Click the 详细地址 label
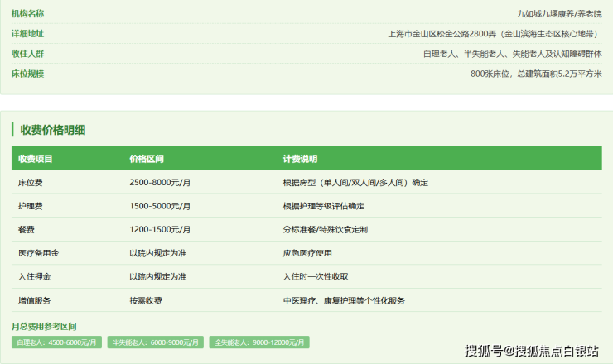Image resolution: width=613 pixels, height=364 pixels. (x=27, y=34)
